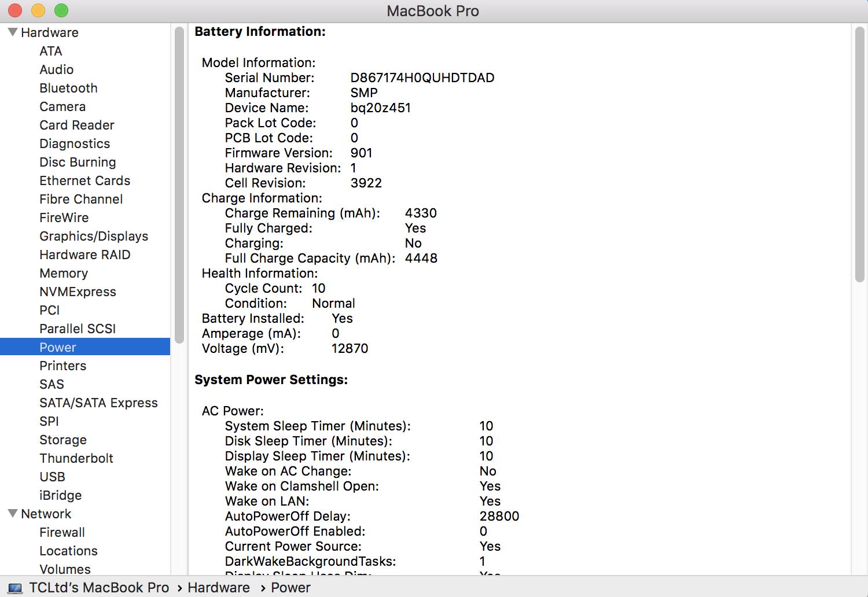Image resolution: width=868 pixels, height=597 pixels.
Task: Click TCLtd's MacBook Pro in path bar
Action: click(99, 588)
